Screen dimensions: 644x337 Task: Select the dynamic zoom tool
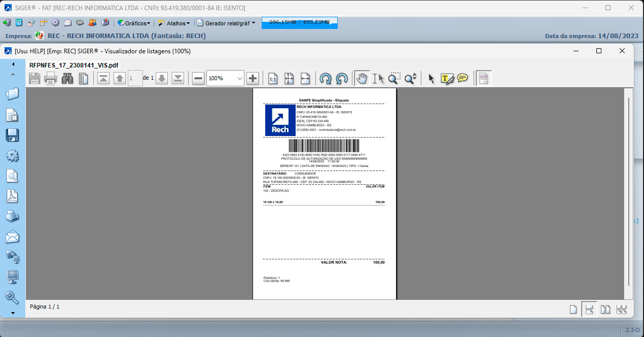(411, 78)
